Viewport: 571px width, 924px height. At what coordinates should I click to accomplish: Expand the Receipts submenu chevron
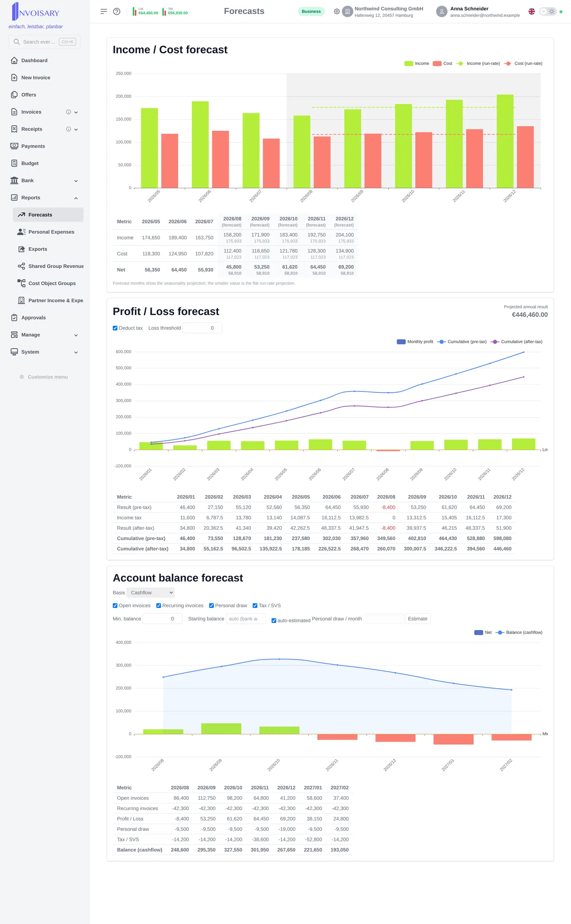pos(76,129)
